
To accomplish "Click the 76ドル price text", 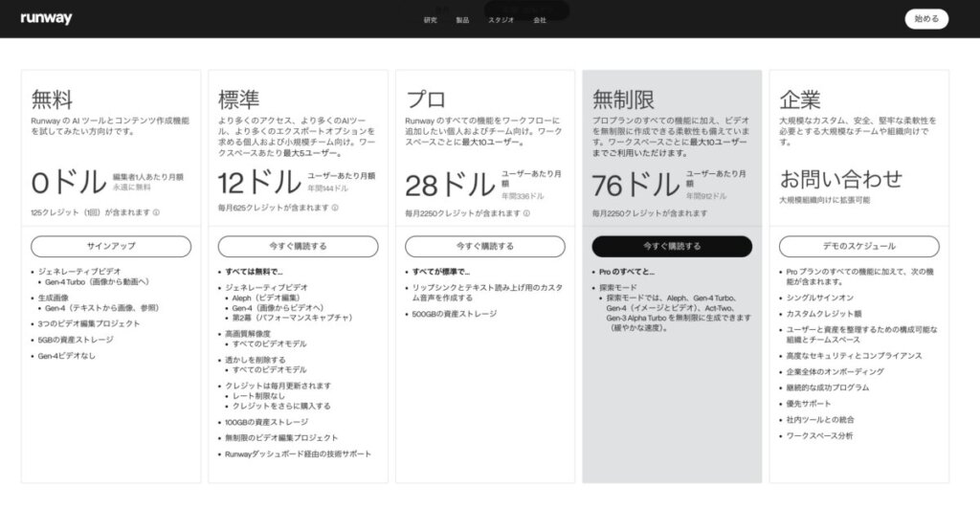I will [x=635, y=185].
